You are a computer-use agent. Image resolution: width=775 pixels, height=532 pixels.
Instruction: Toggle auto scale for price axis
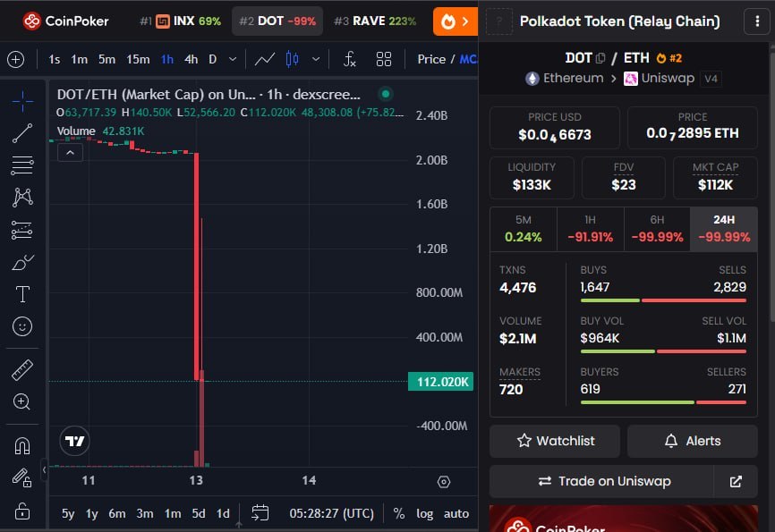456,513
